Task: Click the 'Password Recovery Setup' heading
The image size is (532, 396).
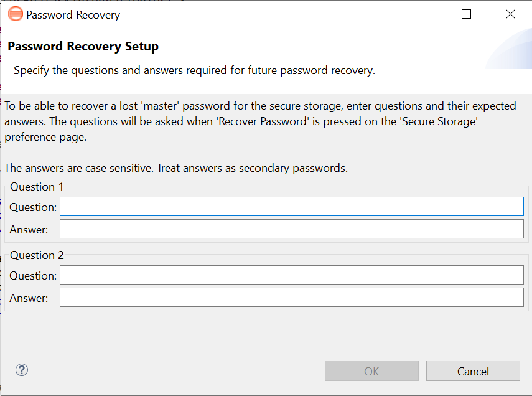Action: 83,47
